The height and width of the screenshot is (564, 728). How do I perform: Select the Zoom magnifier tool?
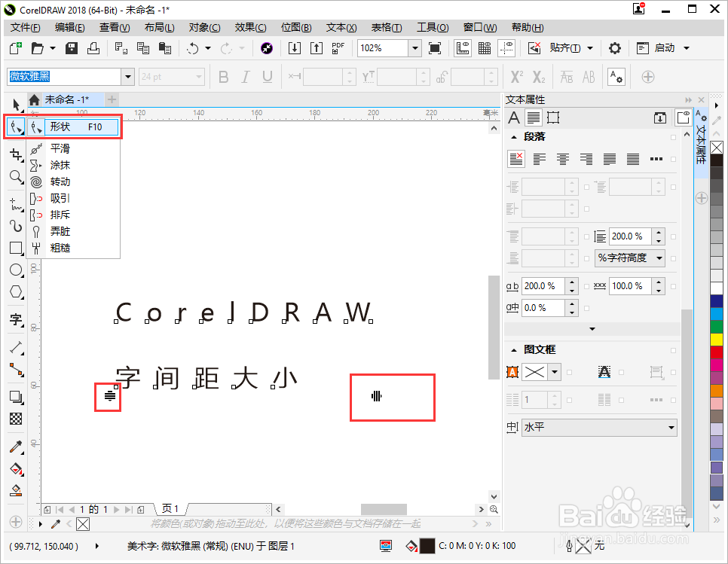click(x=17, y=177)
